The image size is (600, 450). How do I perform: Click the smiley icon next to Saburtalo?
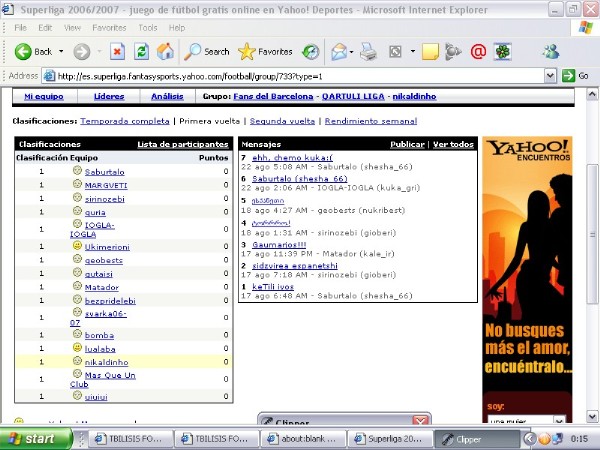pyautogui.click(x=77, y=170)
